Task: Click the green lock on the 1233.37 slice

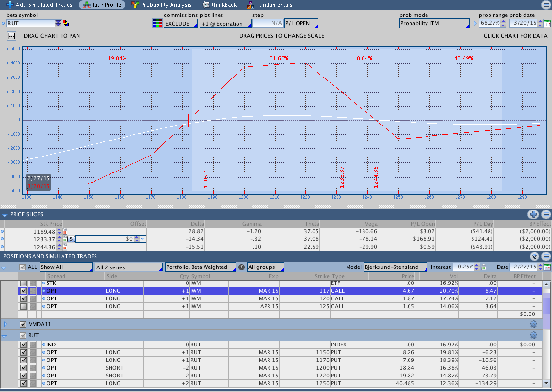Action: 65,239
